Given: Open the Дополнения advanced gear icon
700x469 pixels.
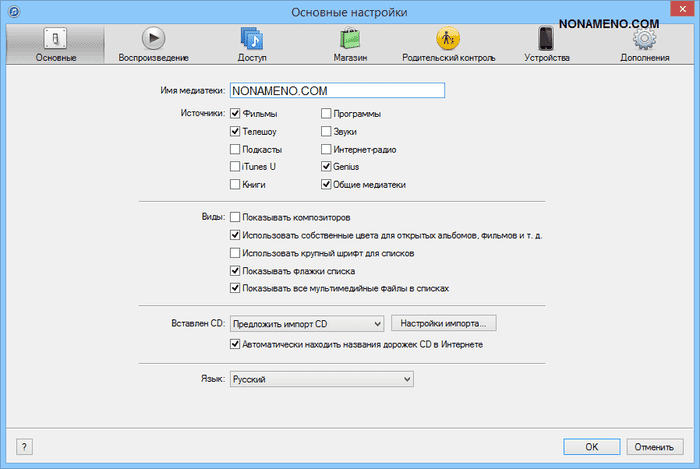Looking at the screenshot, I should (645, 39).
